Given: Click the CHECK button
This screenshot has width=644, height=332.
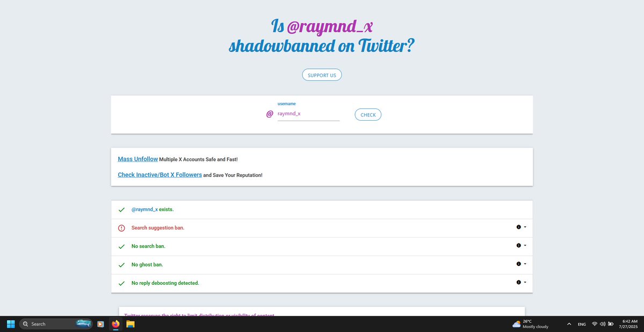Looking at the screenshot, I should 368,115.
